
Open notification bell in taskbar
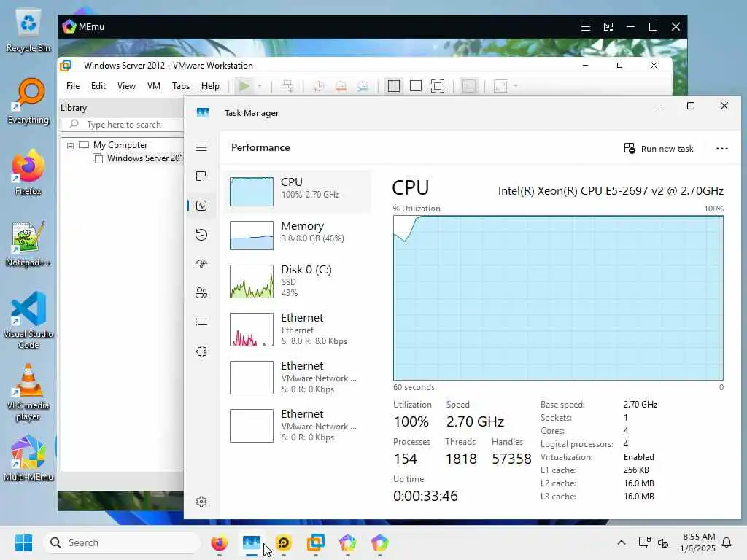click(727, 542)
